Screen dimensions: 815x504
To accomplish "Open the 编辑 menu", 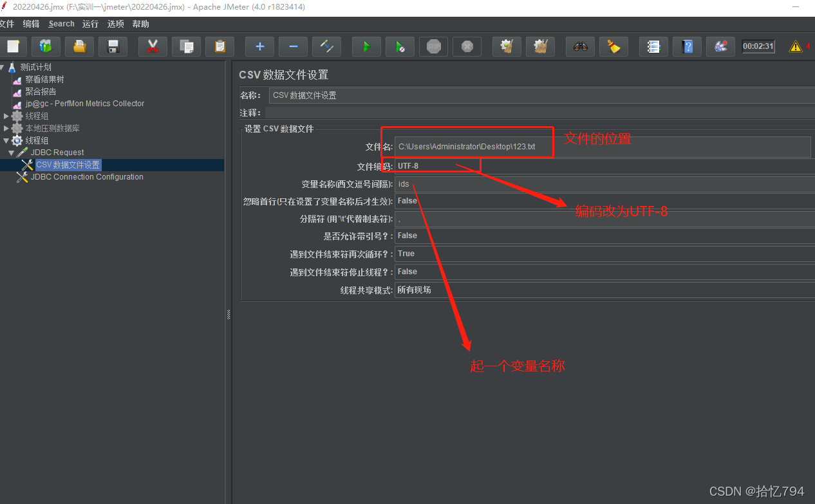I will click(31, 24).
